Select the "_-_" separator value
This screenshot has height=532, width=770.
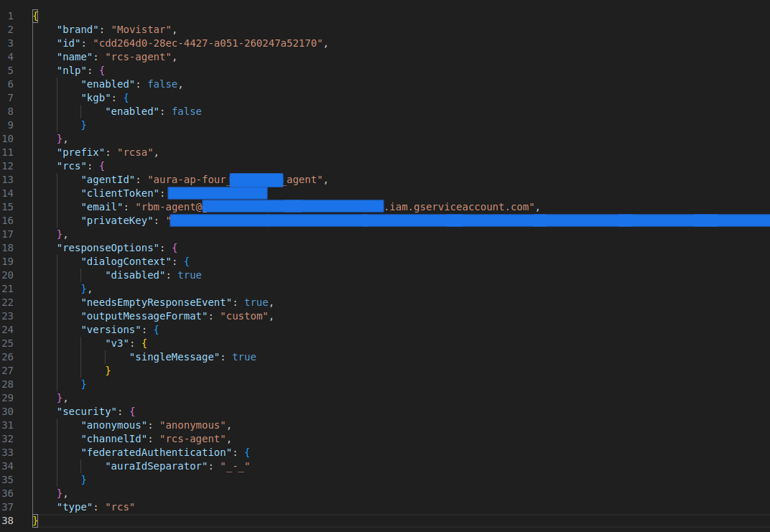click(235, 466)
